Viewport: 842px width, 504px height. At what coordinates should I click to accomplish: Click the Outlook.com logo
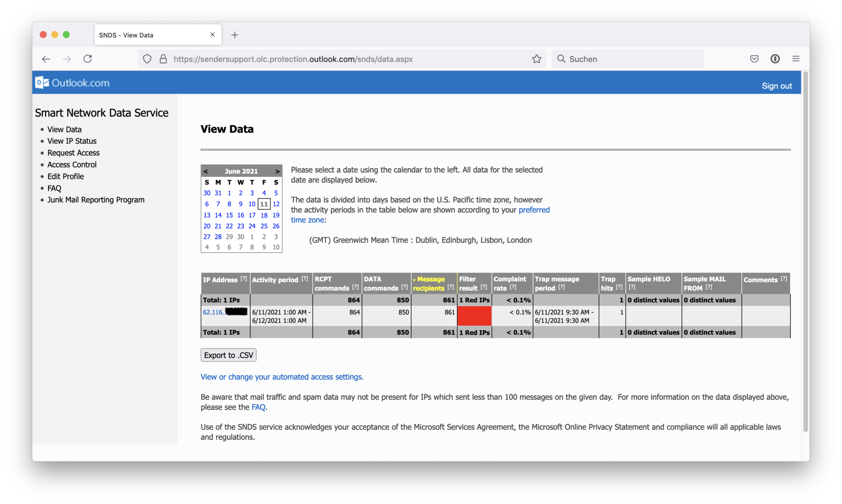[x=72, y=83]
